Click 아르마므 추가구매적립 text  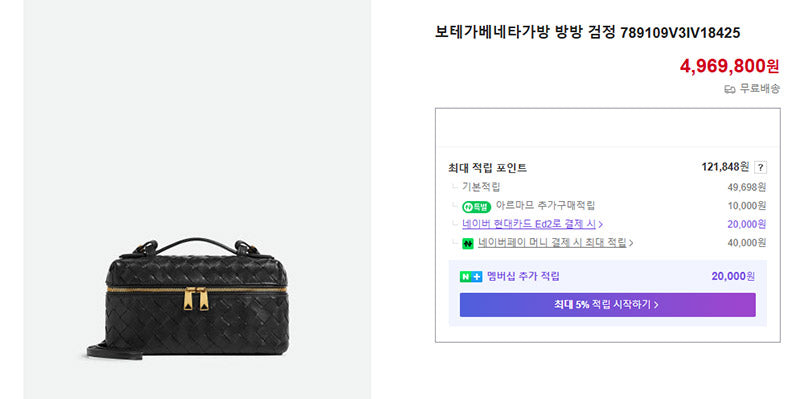pos(545,206)
